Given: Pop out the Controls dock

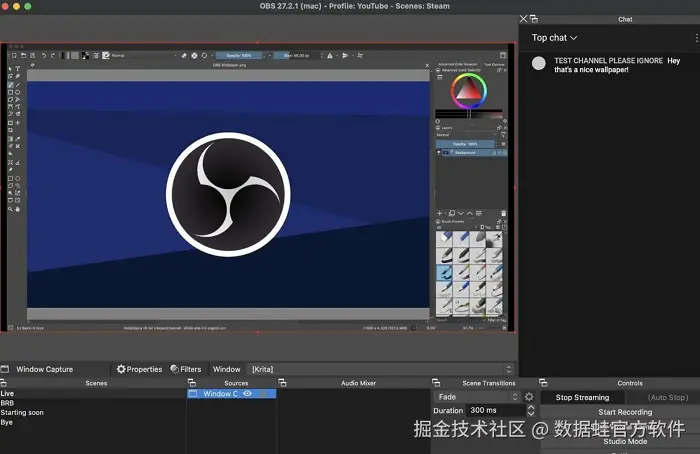Looking at the screenshot, I should [x=543, y=383].
